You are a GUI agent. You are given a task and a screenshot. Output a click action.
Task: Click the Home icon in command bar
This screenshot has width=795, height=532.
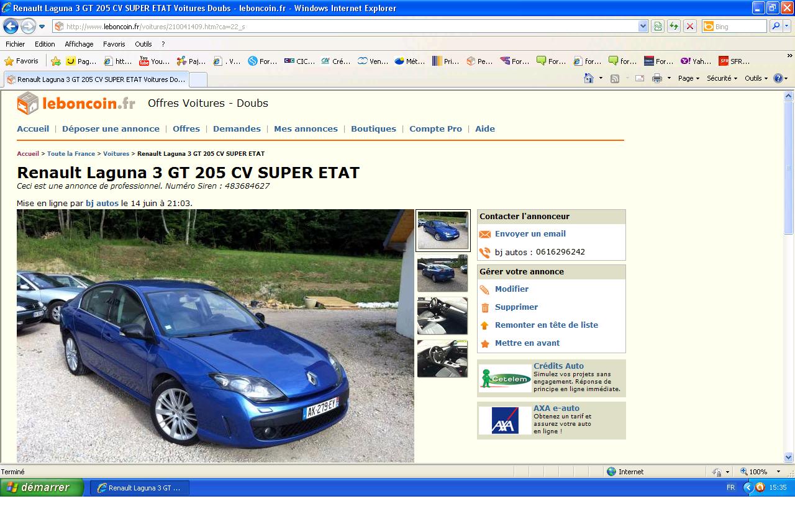(589, 78)
